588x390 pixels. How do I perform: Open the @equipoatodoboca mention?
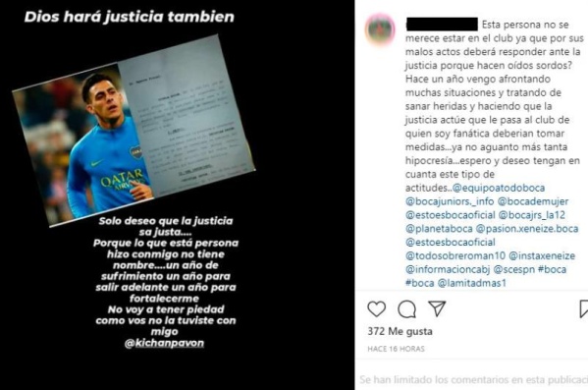pyautogui.click(x=499, y=188)
